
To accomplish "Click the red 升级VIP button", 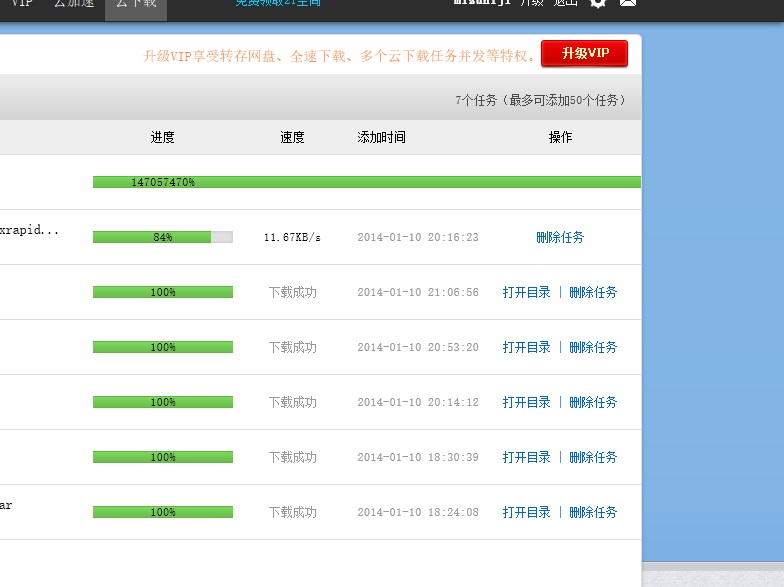I will click(584, 54).
